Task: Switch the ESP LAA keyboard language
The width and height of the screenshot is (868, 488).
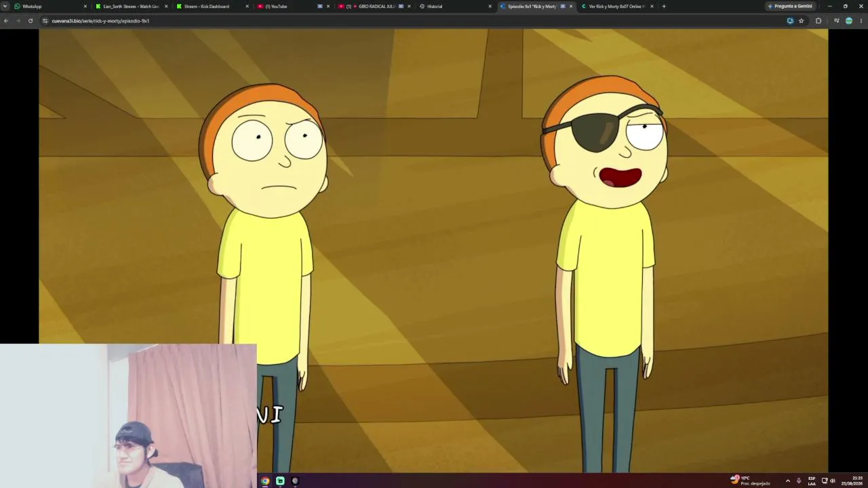Action: [x=812, y=481]
